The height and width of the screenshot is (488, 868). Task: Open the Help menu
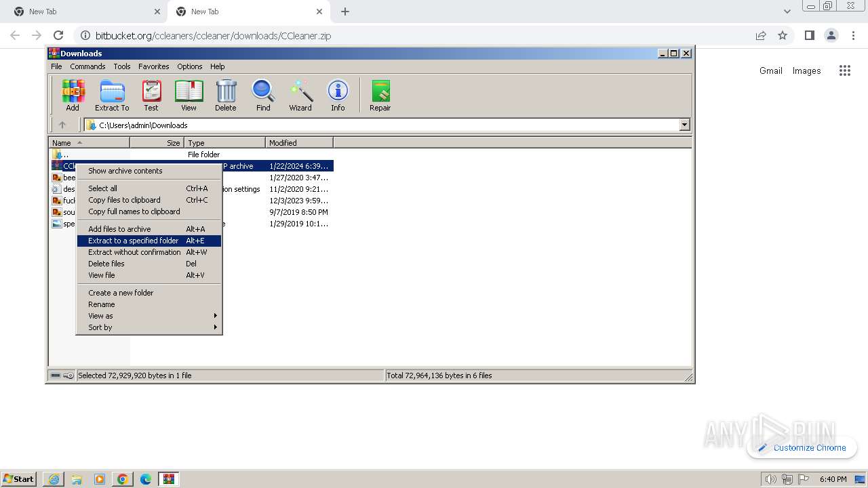pos(217,66)
